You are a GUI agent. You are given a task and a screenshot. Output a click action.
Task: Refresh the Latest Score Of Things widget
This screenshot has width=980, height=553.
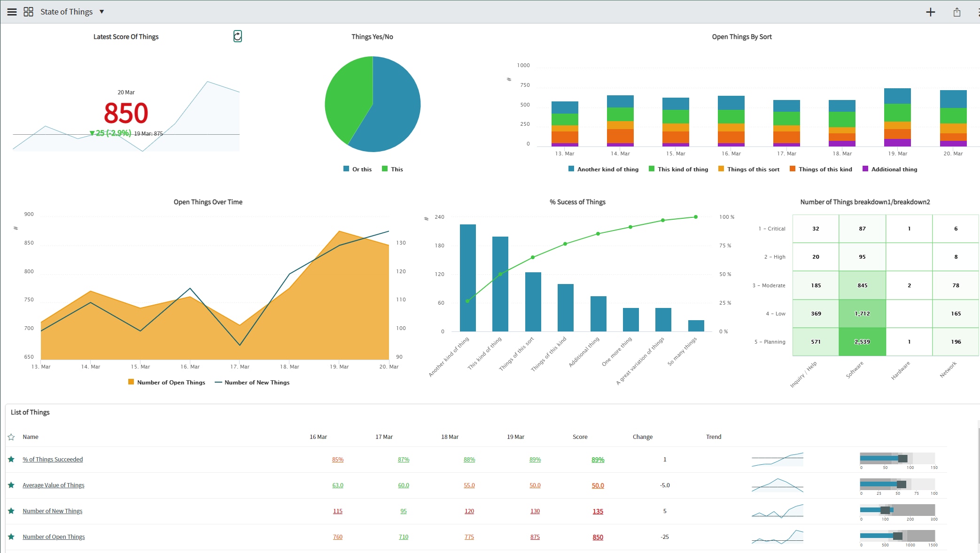237,36
